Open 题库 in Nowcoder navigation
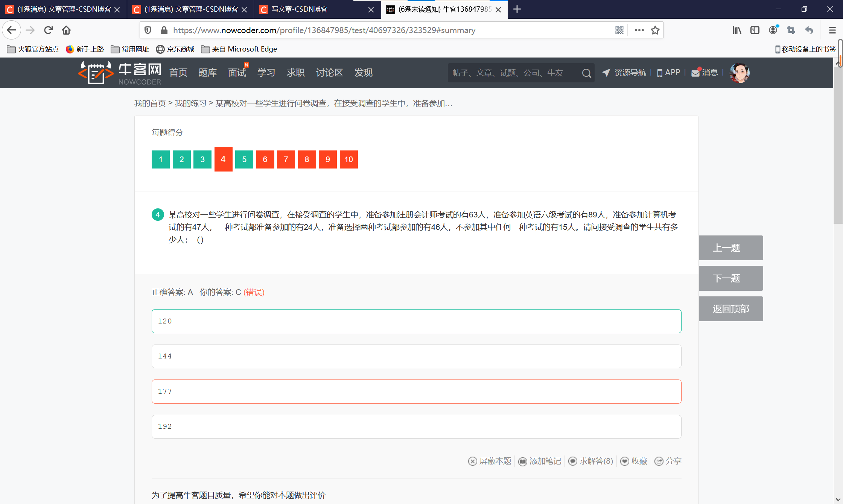This screenshot has width=843, height=504. click(208, 73)
